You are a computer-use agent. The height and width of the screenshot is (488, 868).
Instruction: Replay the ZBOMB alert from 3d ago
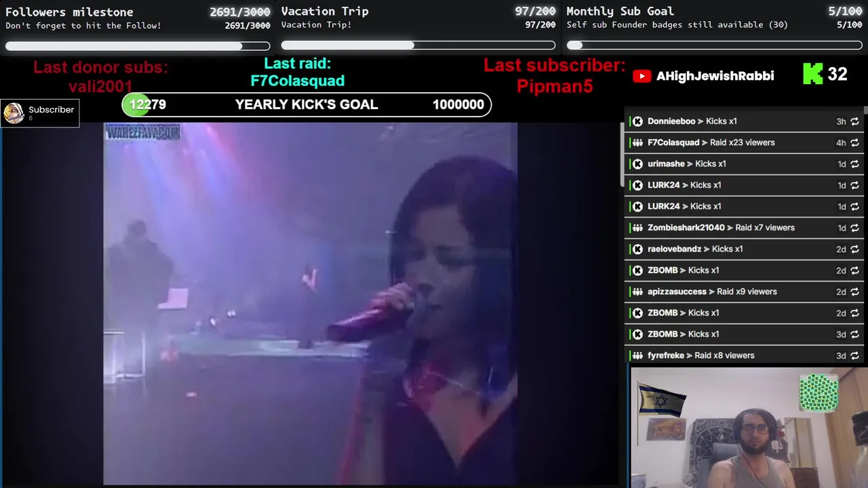point(854,334)
